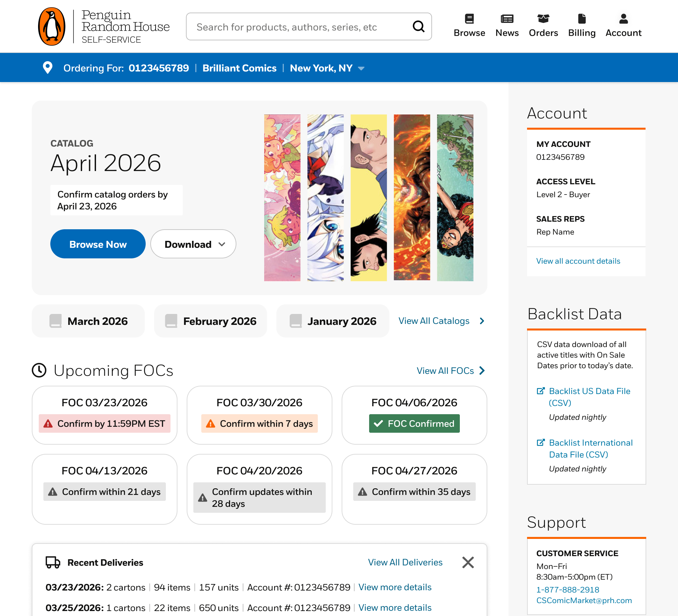Open the Account person icon
This screenshot has height=616, width=678.
pyautogui.click(x=623, y=19)
